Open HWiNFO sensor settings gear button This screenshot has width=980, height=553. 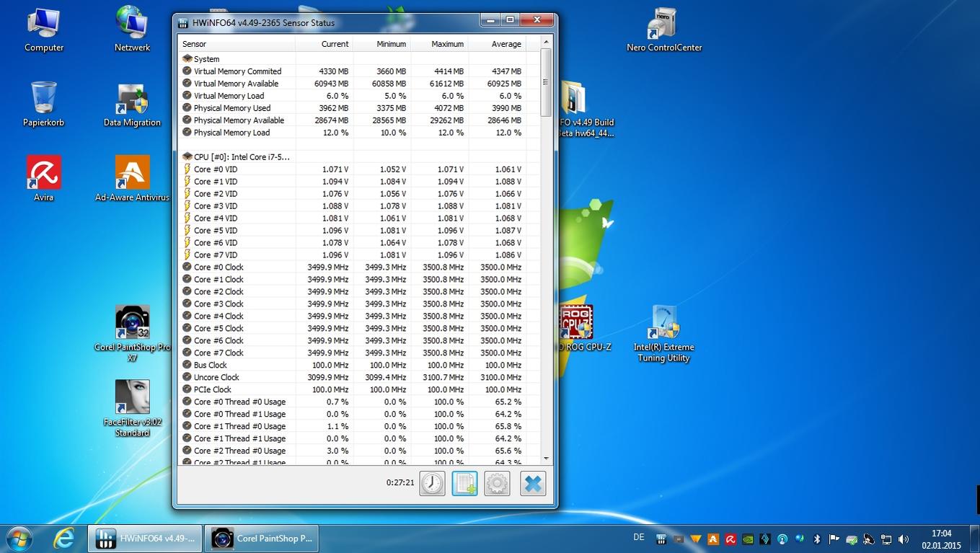(x=498, y=483)
